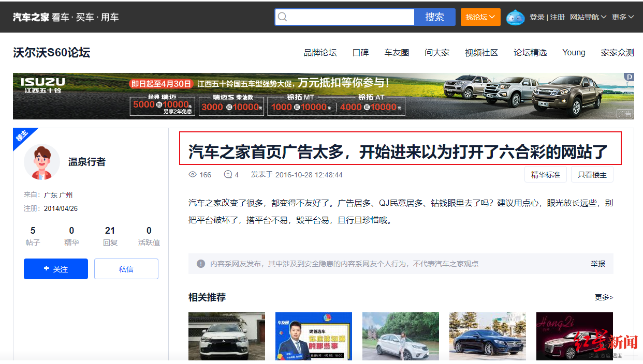
Task: Expand the 更多 header menu
Action: pos(623,17)
